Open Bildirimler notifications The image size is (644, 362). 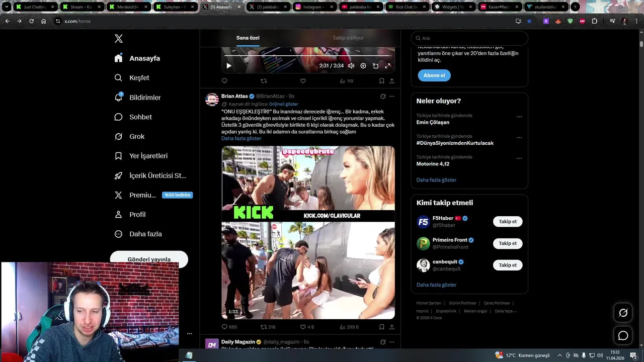pyautogui.click(x=137, y=98)
